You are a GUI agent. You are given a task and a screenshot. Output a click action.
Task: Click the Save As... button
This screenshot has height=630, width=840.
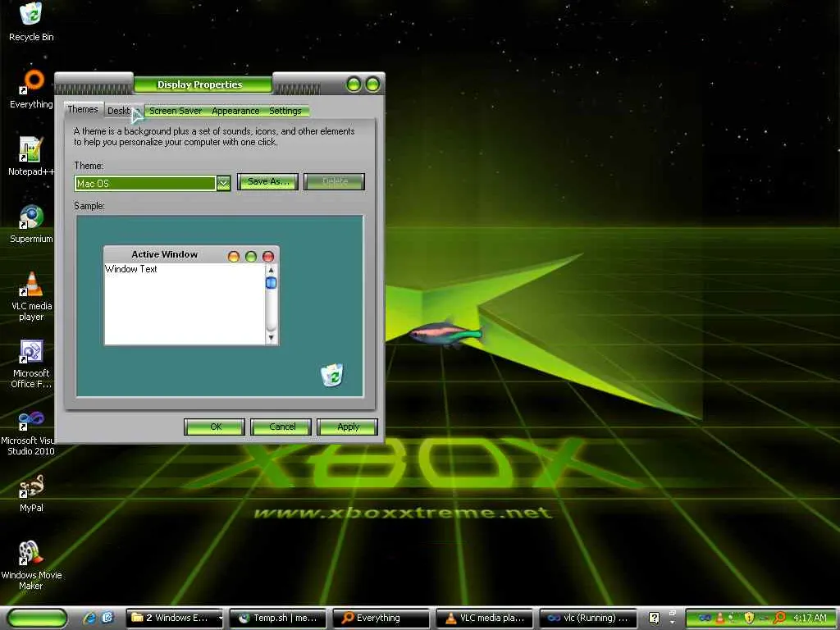coord(267,181)
